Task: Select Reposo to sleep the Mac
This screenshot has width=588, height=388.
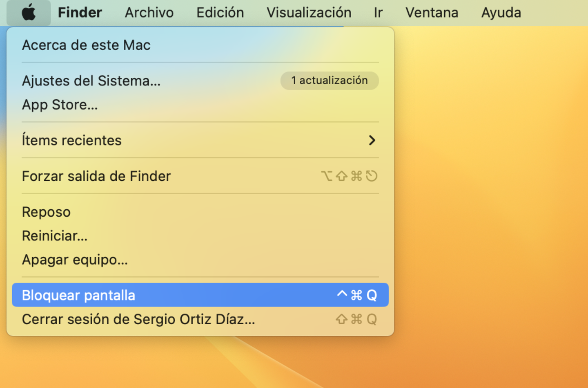Action: pyautogui.click(x=200, y=212)
